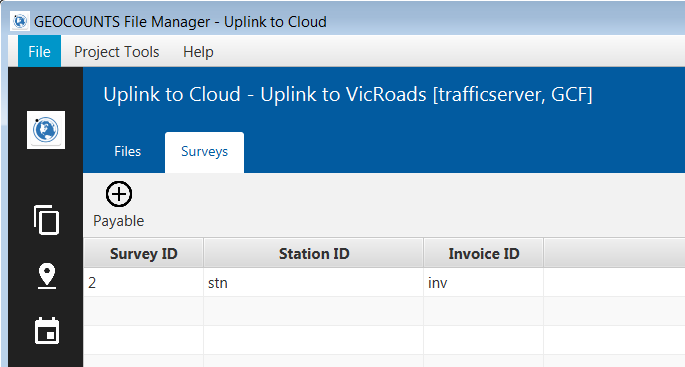Open the calendar icon in sidebar
This screenshot has height=367, width=685.
[x=47, y=331]
